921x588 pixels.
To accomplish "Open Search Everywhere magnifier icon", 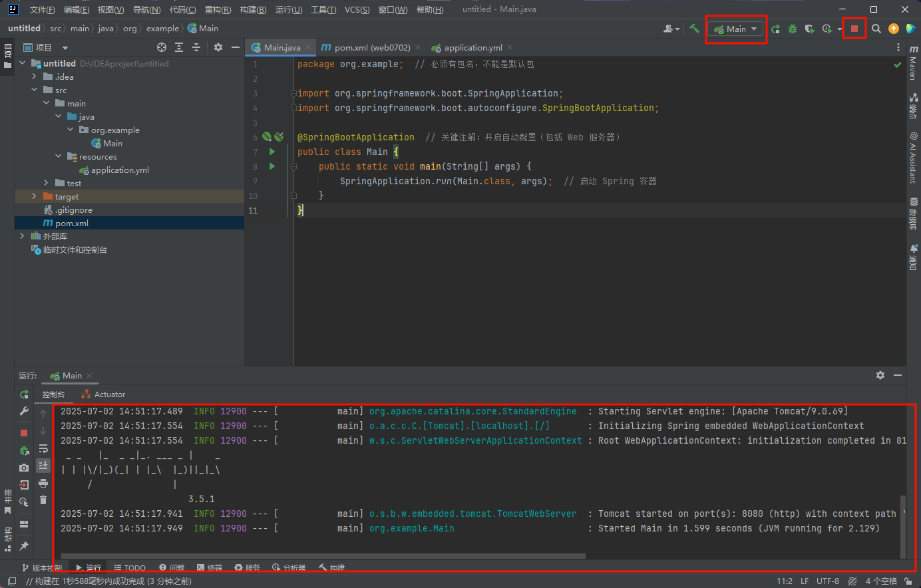I will coord(876,29).
